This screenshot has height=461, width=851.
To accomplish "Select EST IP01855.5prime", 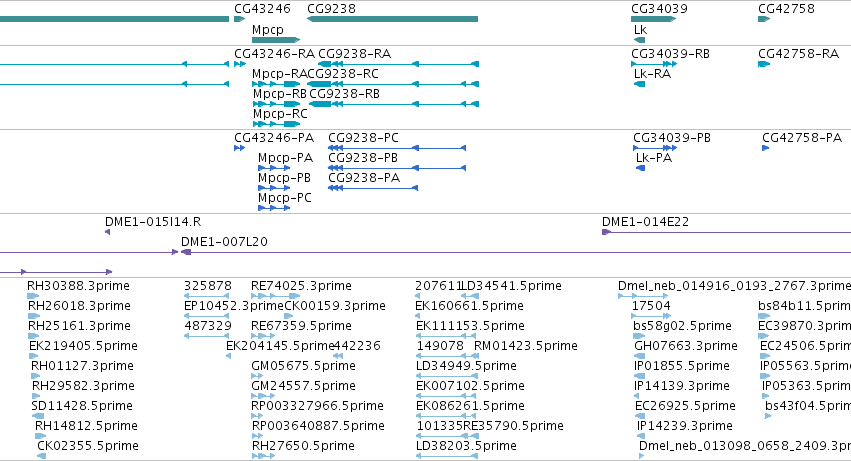I will click(x=682, y=367).
